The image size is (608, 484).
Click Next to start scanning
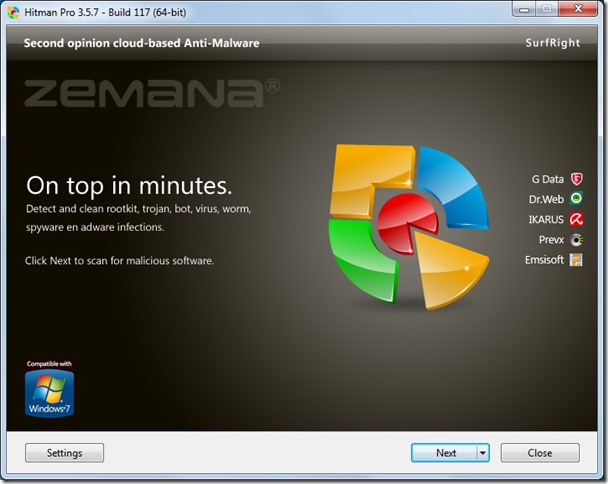click(x=444, y=453)
